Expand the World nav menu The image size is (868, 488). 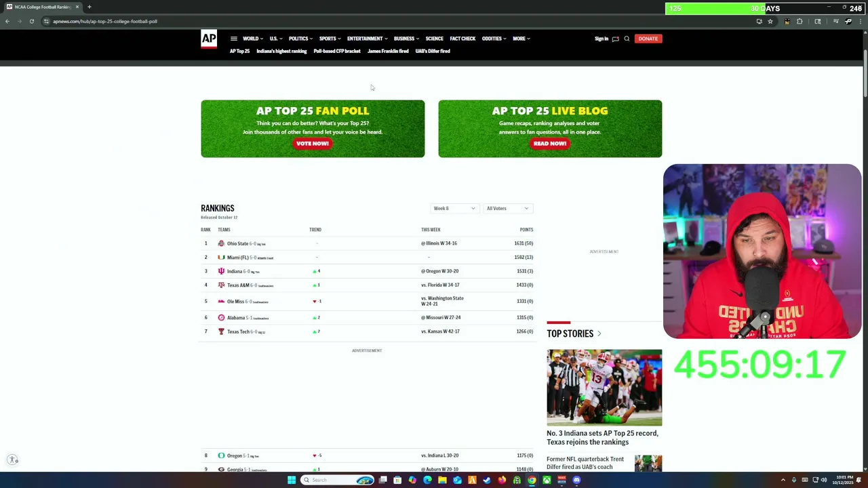(x=253, y=39)
